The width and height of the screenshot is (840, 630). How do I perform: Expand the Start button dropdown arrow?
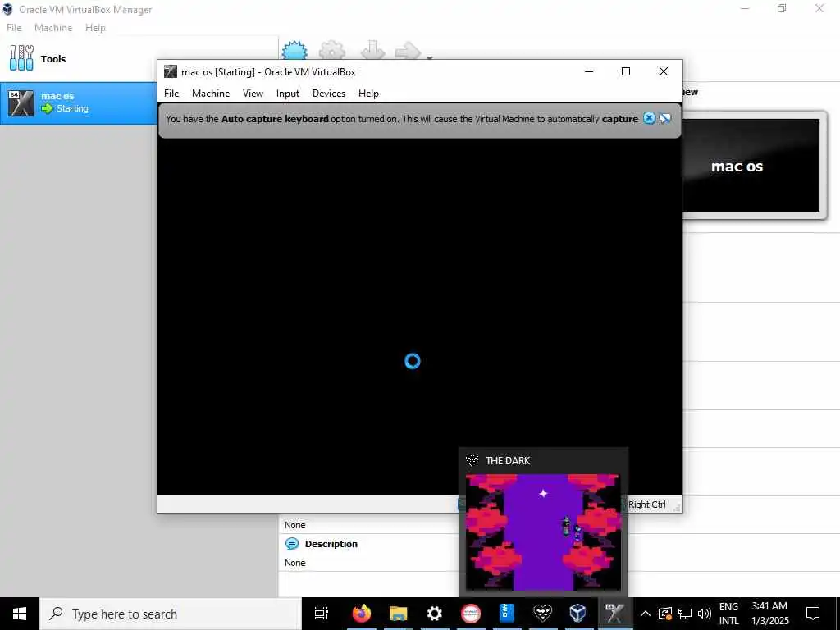[429, 57]
